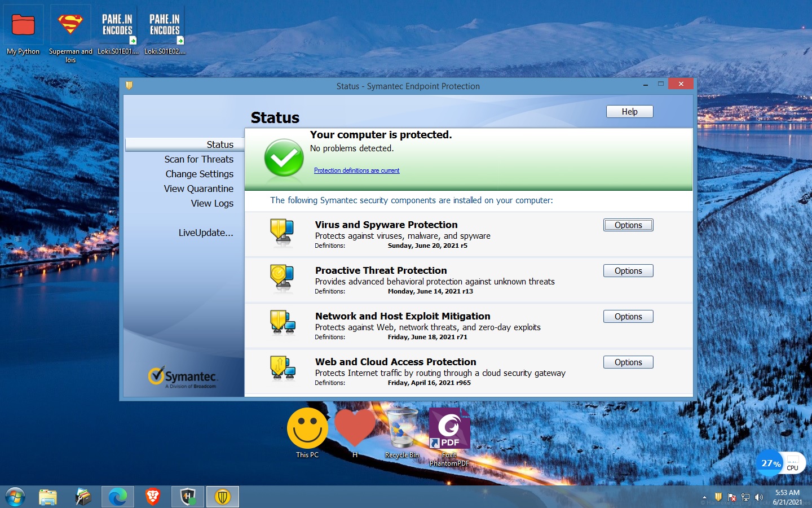Open Options for Virus and Spyware Protection
The height and width of the screenshot is (508, 812).
coord(628,225)
